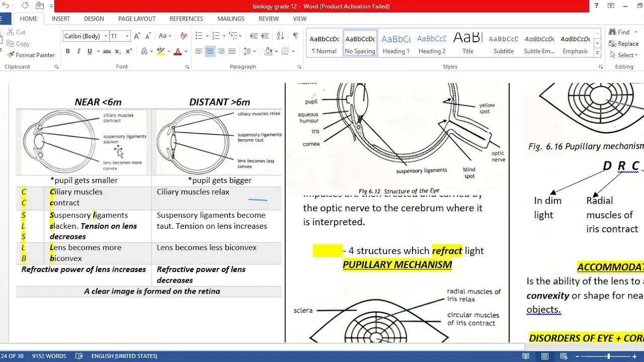This screenshot has width=644, height=362.
Task: Open the DESIGN tab
Action: [x=94, y=19]
